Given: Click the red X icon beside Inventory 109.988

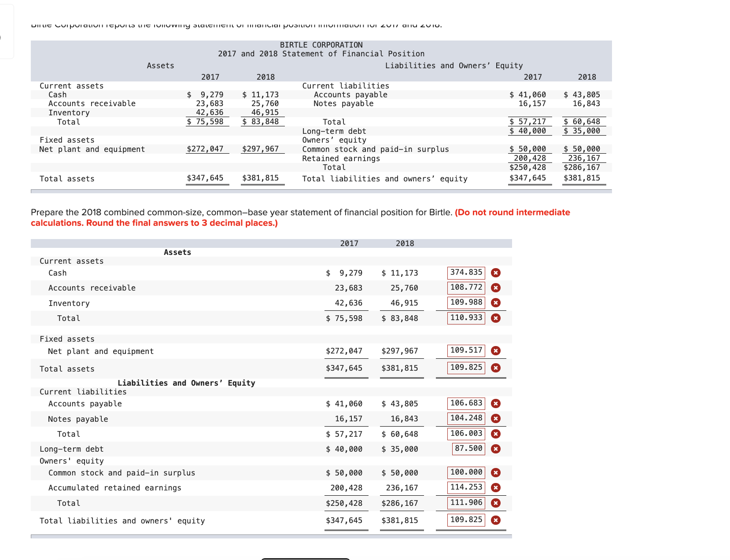Looking at the screenshot, I should (496, 303).
